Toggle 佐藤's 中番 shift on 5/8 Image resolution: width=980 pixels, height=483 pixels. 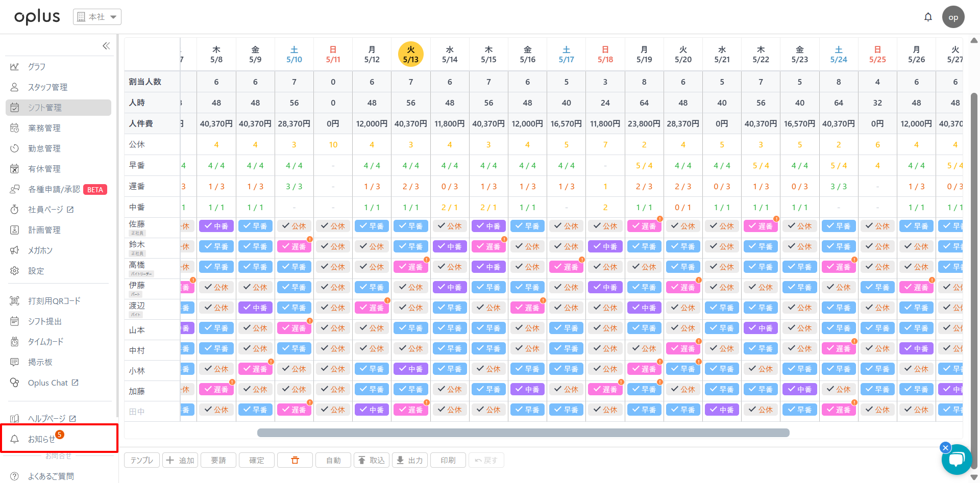[x=216, y=226]
